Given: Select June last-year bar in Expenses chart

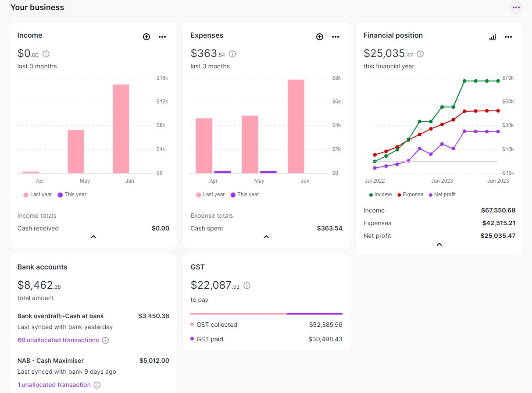Looking at the screenshot, I should [x=296, y=126].
